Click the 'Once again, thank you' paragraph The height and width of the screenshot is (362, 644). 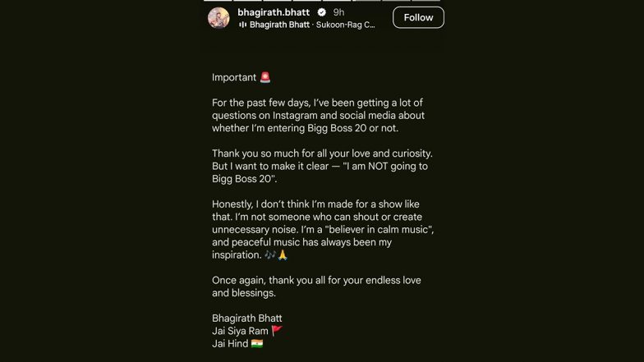[x=316, y=286]
